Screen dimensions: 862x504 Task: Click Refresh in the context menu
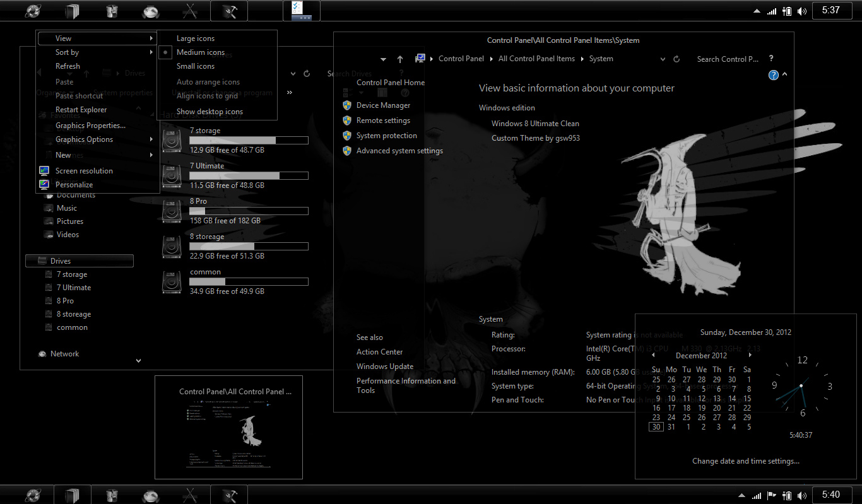(x=68, y=66)
